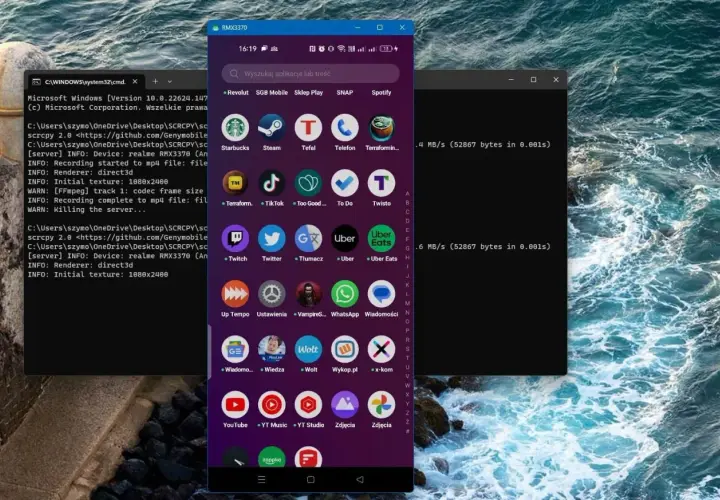Viewport: 720px width, 500px height.
Task: Launch the Wiedza app
Action: 271,349
